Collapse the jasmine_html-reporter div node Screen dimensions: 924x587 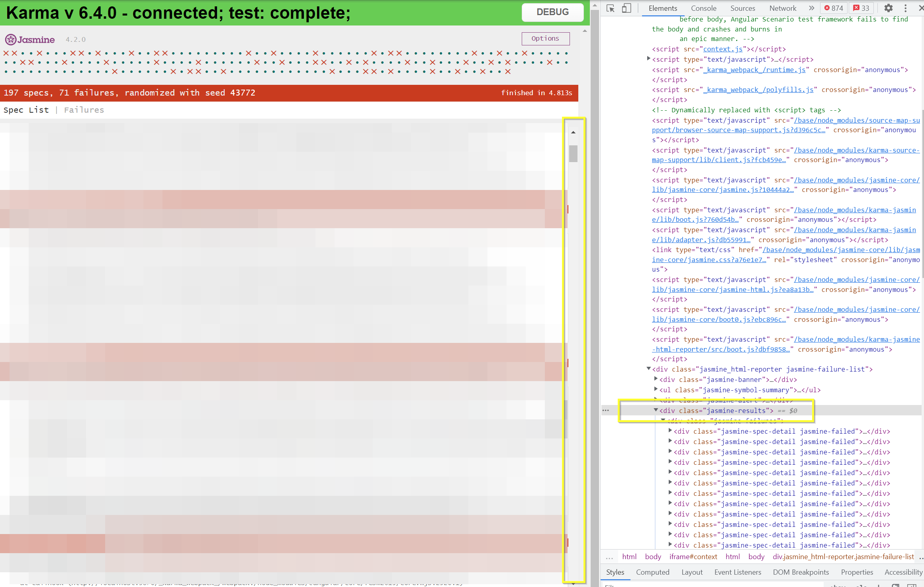click(648, 369)
